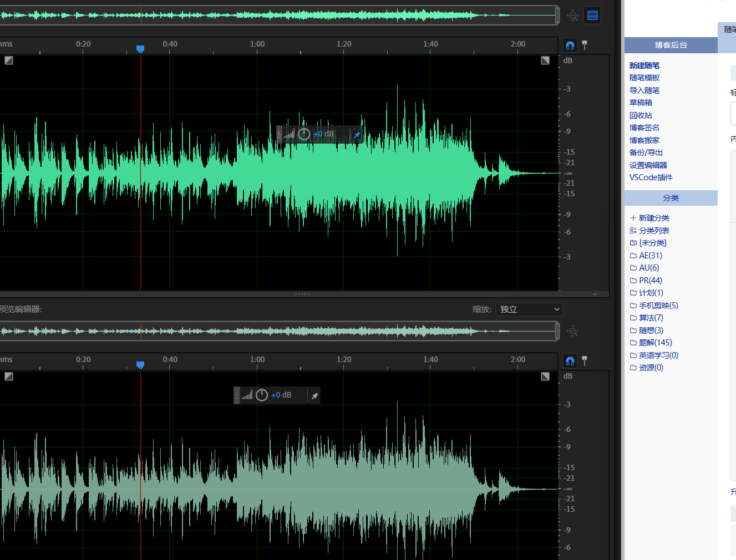Click 新建分类 with plus icon

click(649, 218)
